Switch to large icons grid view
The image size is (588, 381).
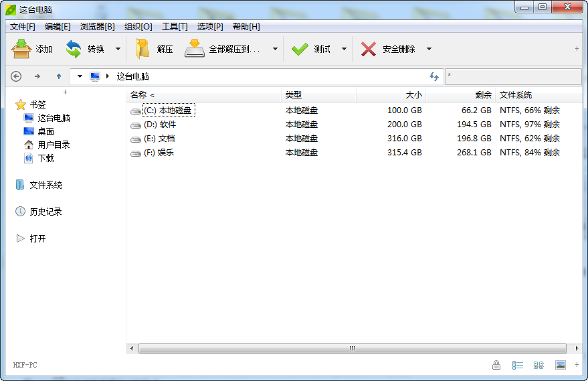coord(538,365)
